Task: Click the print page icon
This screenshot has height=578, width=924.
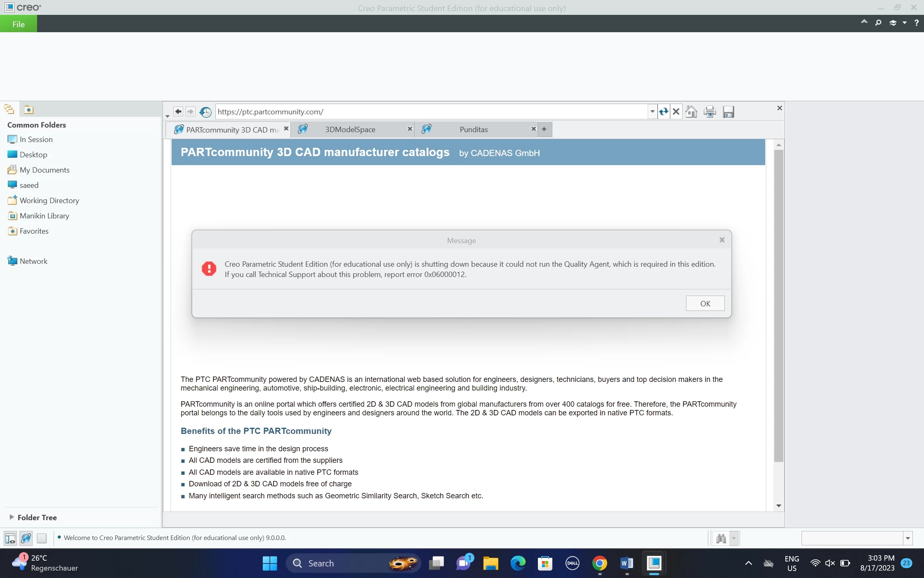Action: (710, 111)
